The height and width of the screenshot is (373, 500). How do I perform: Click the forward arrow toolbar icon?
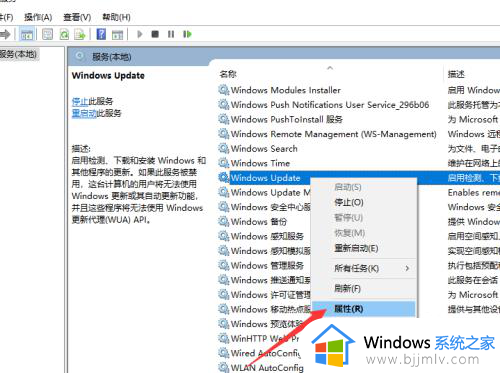click(x=5, y=34)
